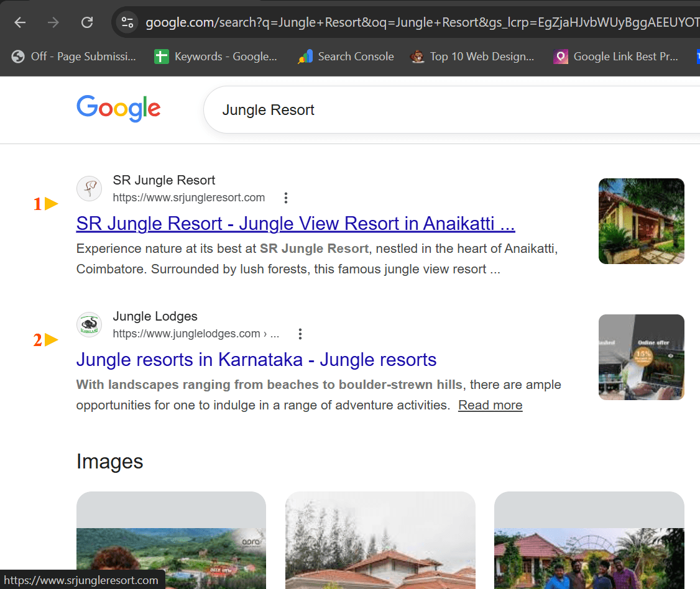700x589 pixels.
Task: Open the first image result with green hills
Action: pyautogui.click(x=171, y=541)
